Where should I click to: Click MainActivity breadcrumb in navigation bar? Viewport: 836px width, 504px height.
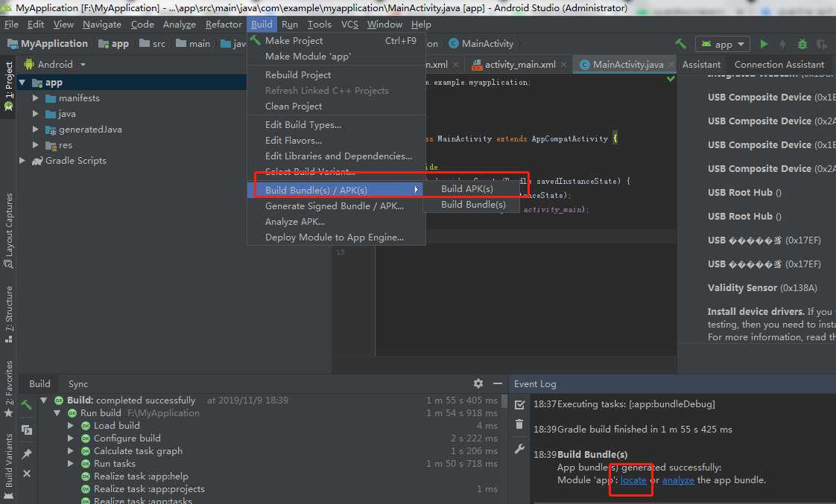click(x=481, y=44)
